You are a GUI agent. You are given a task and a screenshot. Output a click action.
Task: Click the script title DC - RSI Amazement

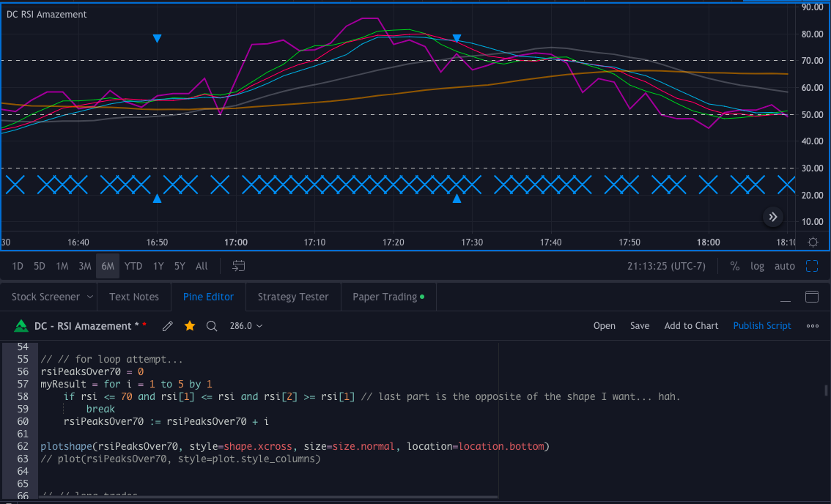click(83, 326)
